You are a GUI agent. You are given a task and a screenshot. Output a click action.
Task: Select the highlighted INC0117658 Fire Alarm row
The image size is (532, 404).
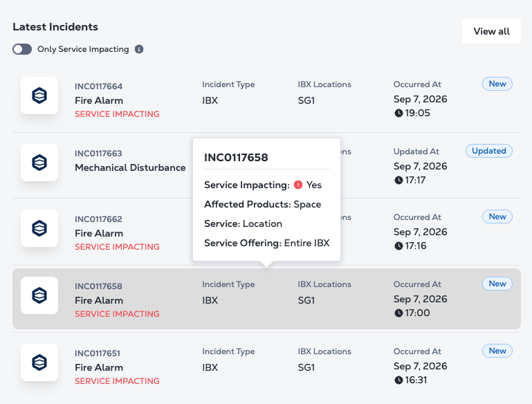(x=266, y=299)
